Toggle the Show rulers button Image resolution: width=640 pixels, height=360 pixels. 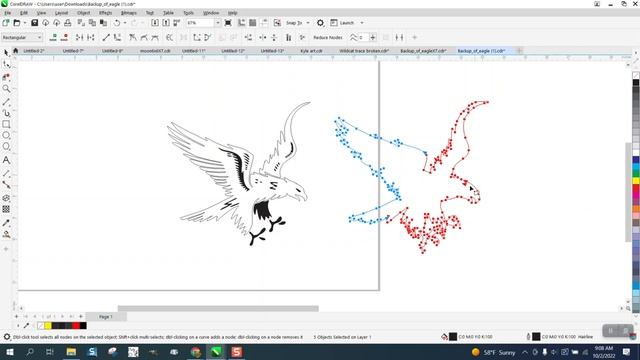242,23
